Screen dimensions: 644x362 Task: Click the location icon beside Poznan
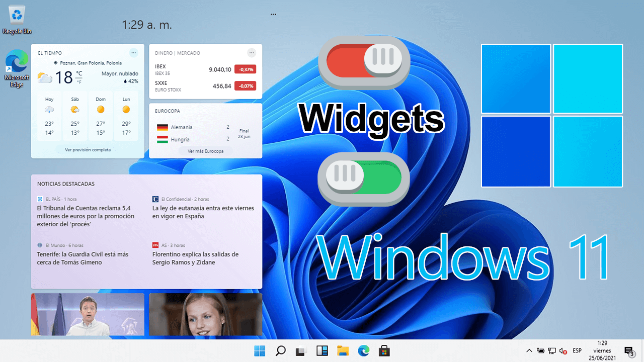[55, 63]
